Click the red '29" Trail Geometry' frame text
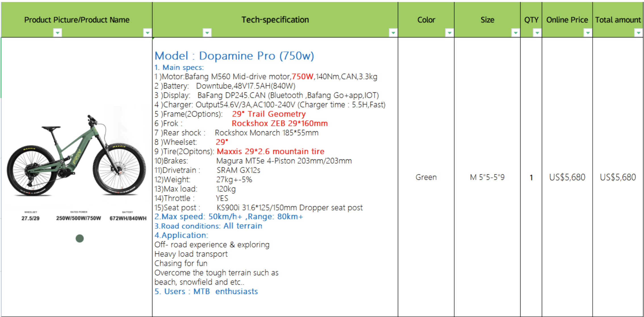Screen dimensions: 644x317 (269, 114)
